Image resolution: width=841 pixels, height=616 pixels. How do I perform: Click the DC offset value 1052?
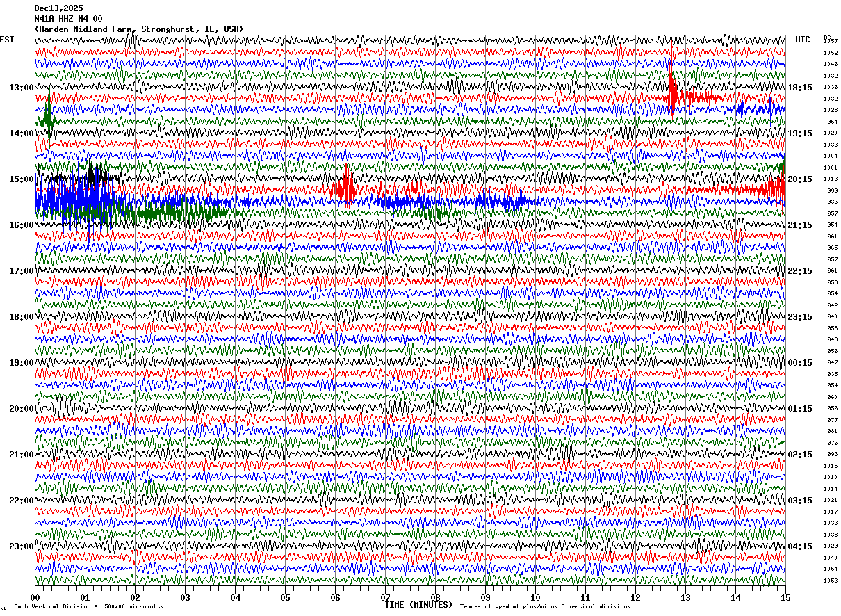click(x=831, y=53)
